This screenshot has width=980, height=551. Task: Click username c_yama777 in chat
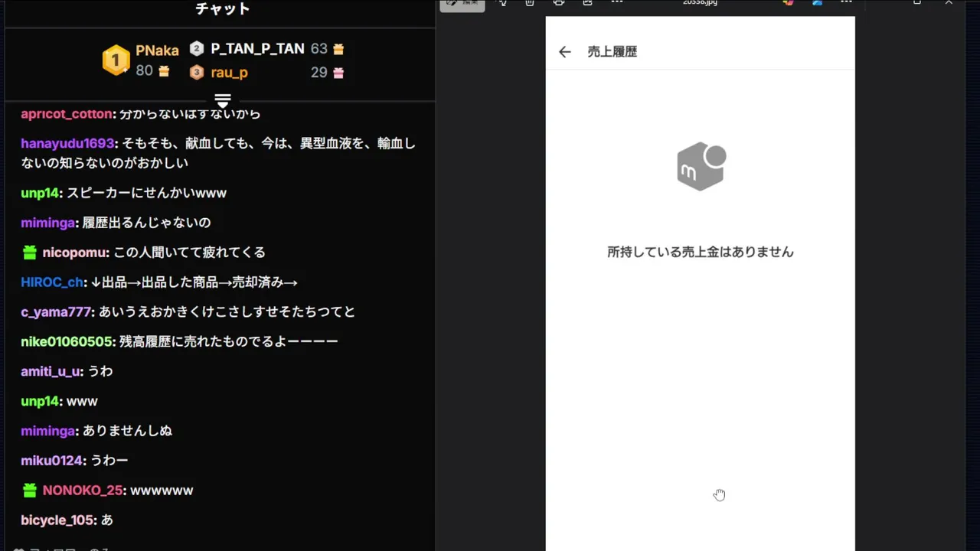(57, 312)
